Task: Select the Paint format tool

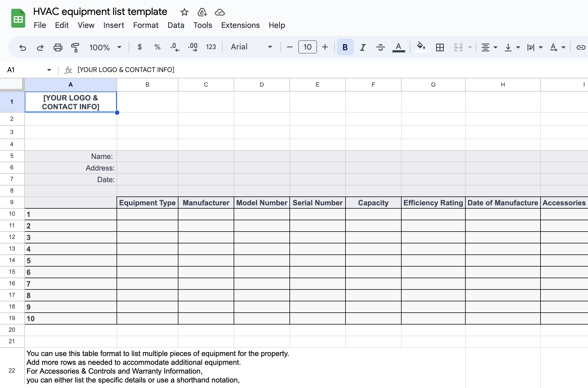Action: point(75,47)
